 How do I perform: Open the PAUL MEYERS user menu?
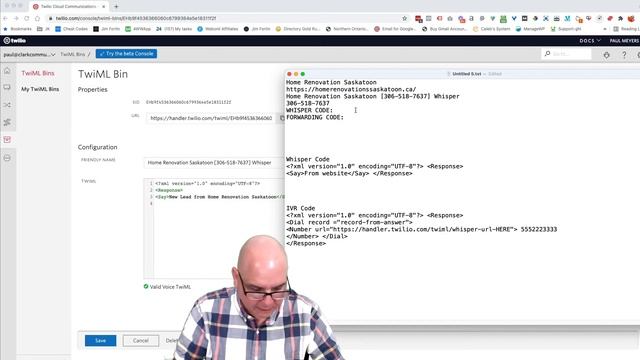(624, 40)
